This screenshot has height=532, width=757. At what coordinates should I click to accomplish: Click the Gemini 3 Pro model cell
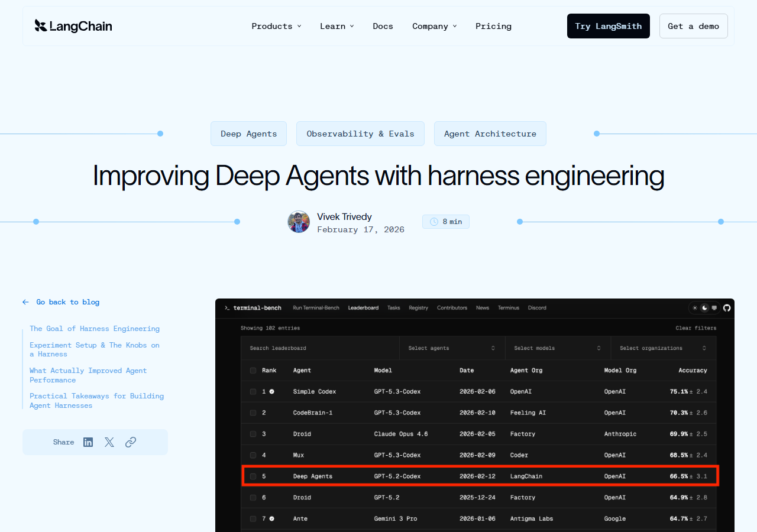pyautogui.click(x=396, y=518)
